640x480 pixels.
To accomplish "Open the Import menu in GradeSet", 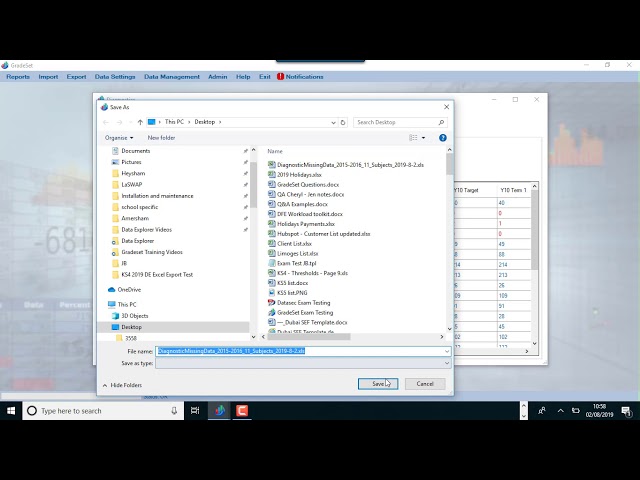I will click(x=48, y=77).
